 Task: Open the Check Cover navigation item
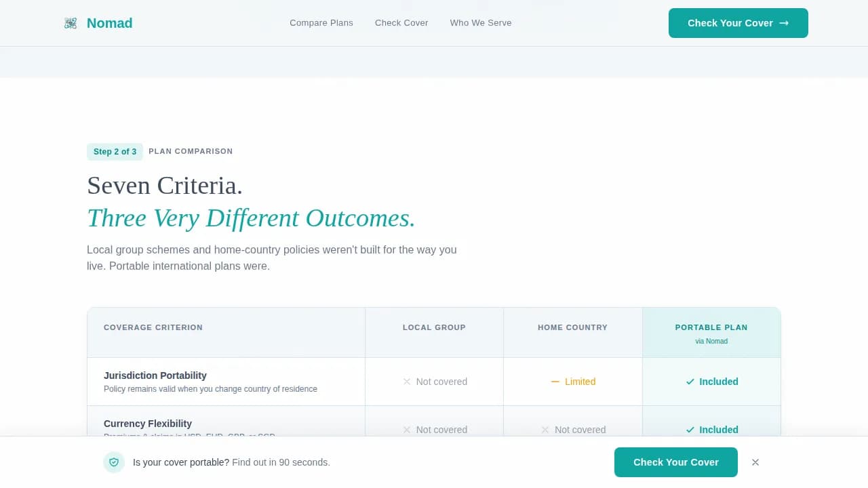click(401, 22)
